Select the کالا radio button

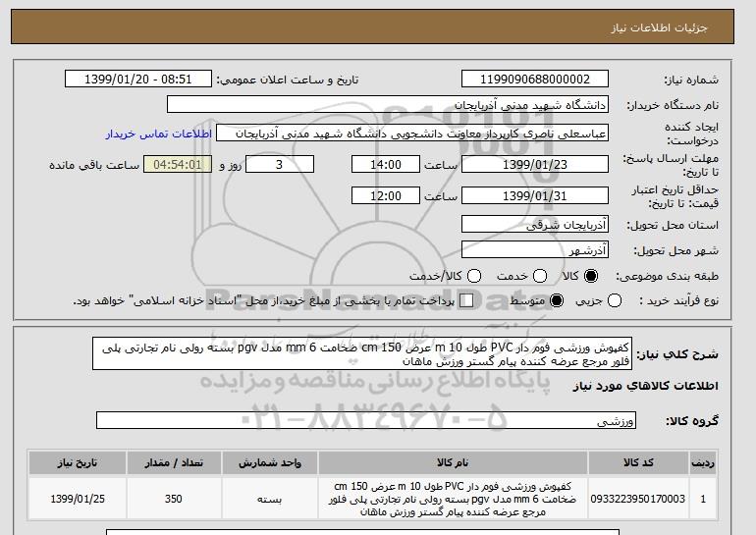pos(591,276)
